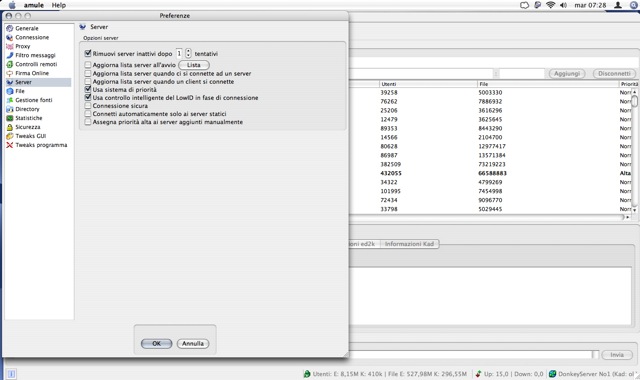Select the Tweaks programma icon
The height and width of the screenshot is (380, 640).
(9, 145)
